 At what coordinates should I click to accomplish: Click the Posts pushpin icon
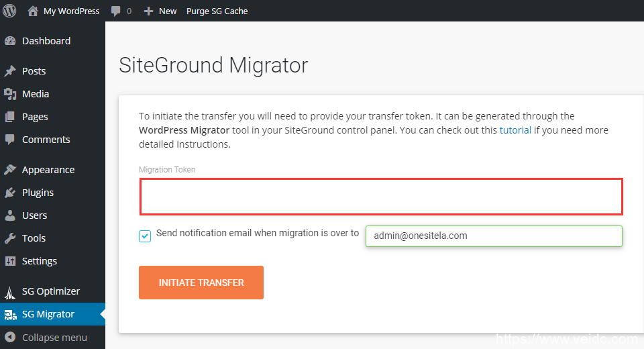click(x=10, y=71)
